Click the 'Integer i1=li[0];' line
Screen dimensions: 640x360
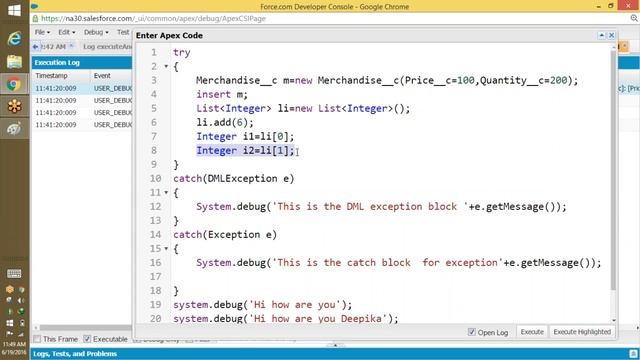(x=245, y=136)
